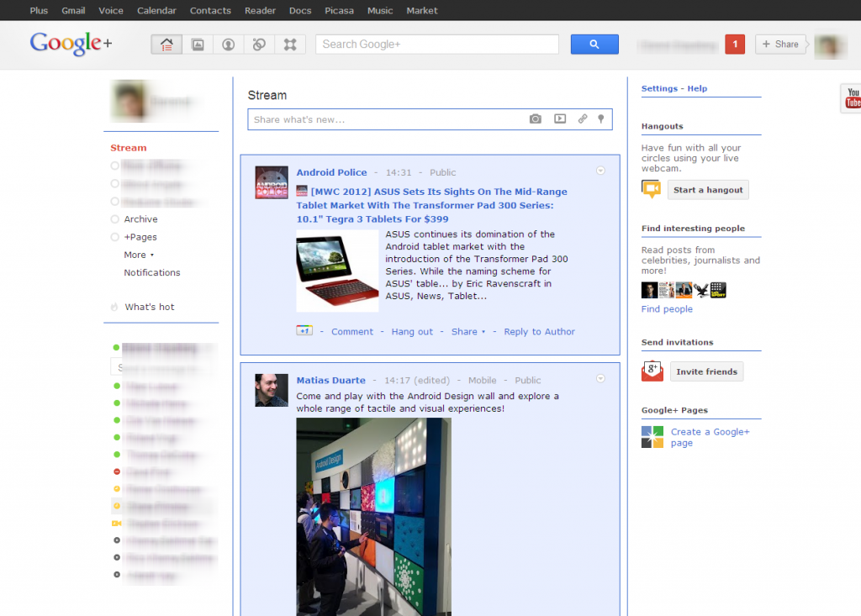This screenshot has height=616, width=861.
Task: Click Comment on Android Police post
Action: 352,332
